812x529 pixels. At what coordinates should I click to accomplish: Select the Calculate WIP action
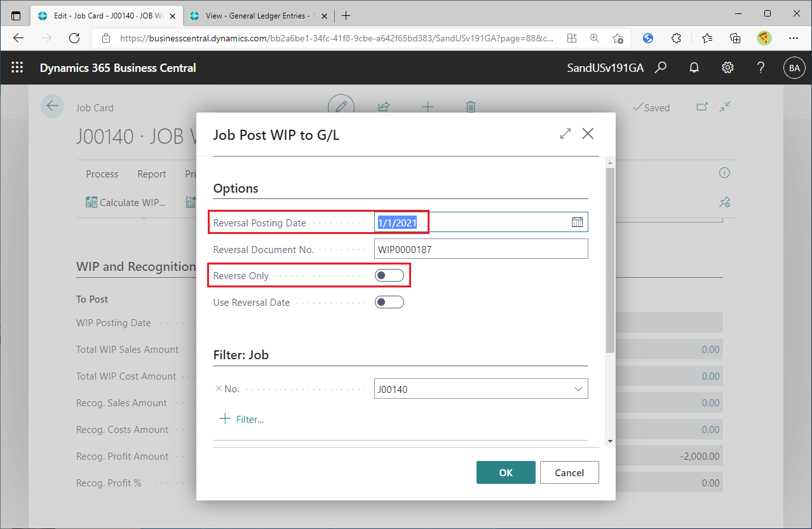[x=125, y=202]
